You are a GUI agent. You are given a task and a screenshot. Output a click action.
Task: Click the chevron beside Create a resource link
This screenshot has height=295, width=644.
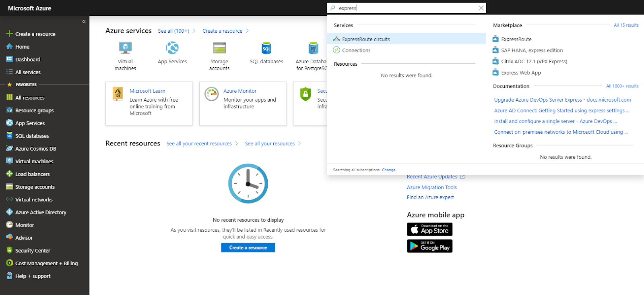247,31
